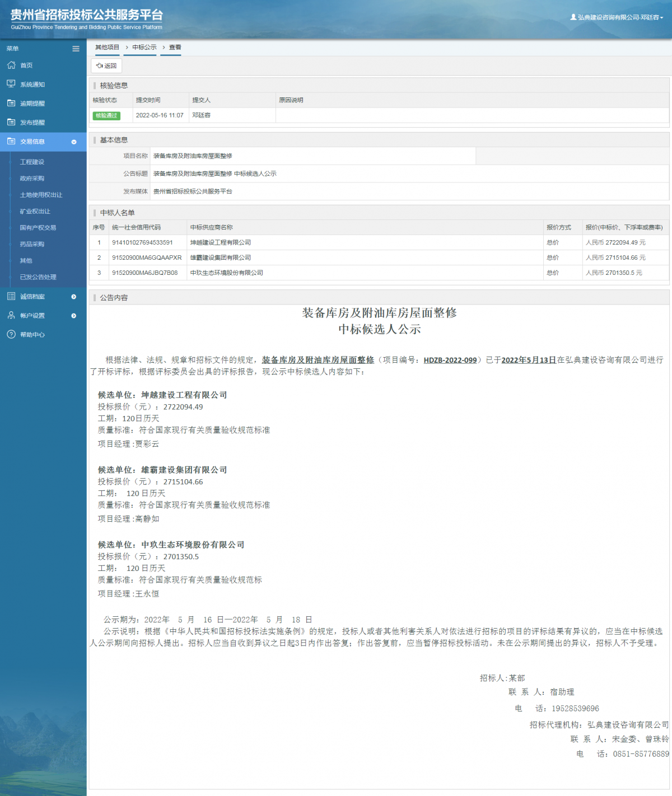The height and width of the screenshot is (796, 672).
Task: Select 国有产权交易 submenu item
Action: (x=38, y=227)
